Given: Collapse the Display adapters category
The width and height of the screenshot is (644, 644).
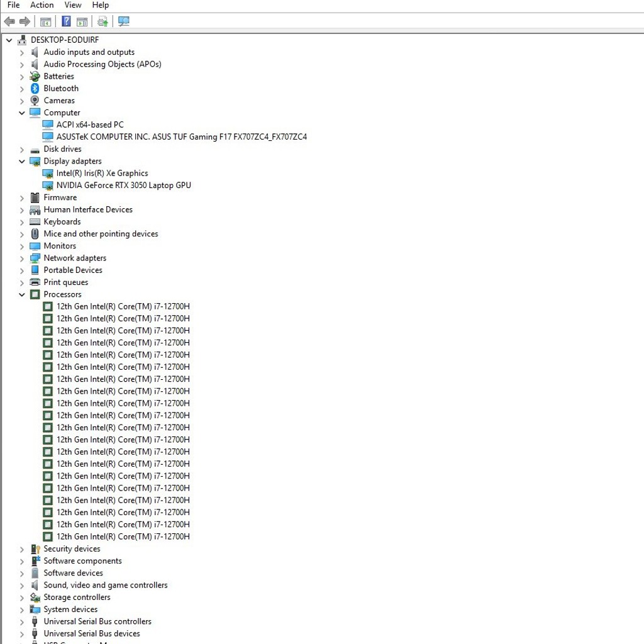Looking at the screenshot, I should 22,162.
